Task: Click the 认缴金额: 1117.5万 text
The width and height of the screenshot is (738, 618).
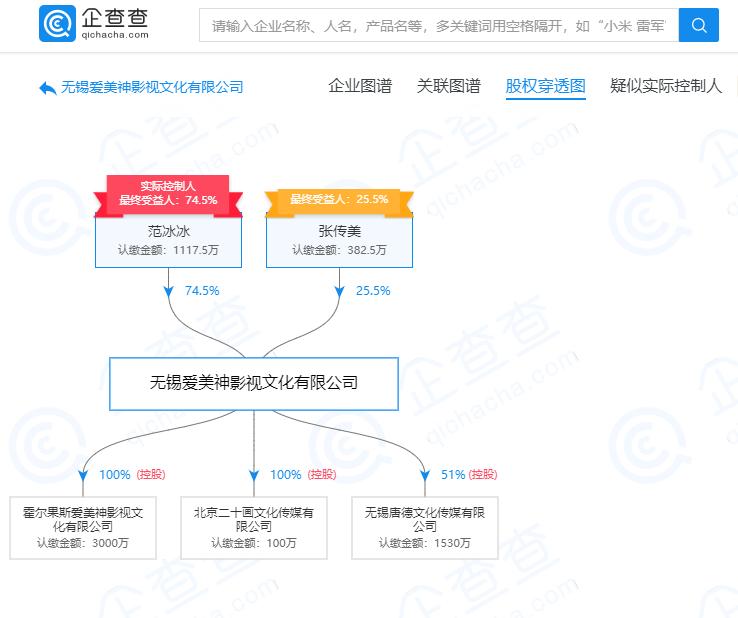Action: coord(168,250)
